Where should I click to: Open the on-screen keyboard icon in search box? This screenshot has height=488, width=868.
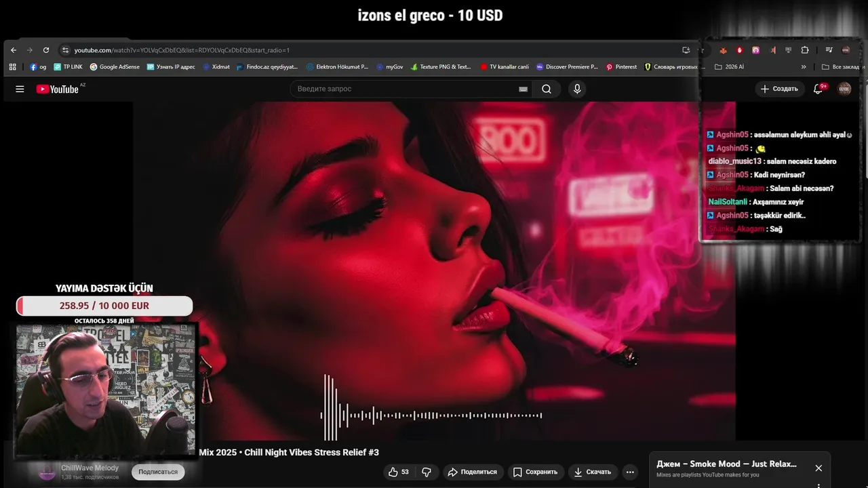pyautogui.click(x=523, y=89)
